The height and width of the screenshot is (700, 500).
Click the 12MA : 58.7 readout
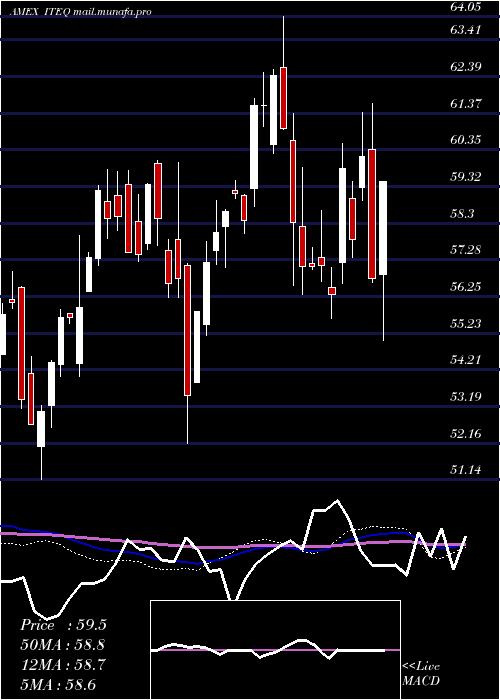coord(63,665)
